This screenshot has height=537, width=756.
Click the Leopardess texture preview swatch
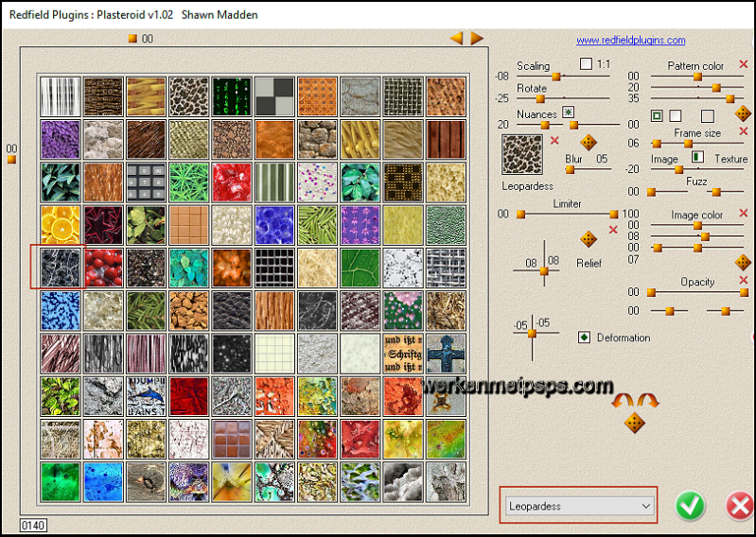(521, 154)
